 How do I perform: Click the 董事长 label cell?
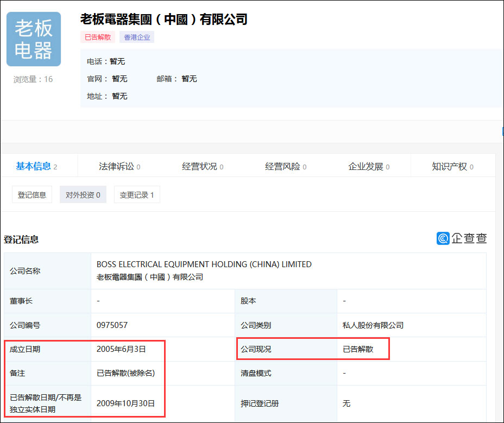[48, 301]
